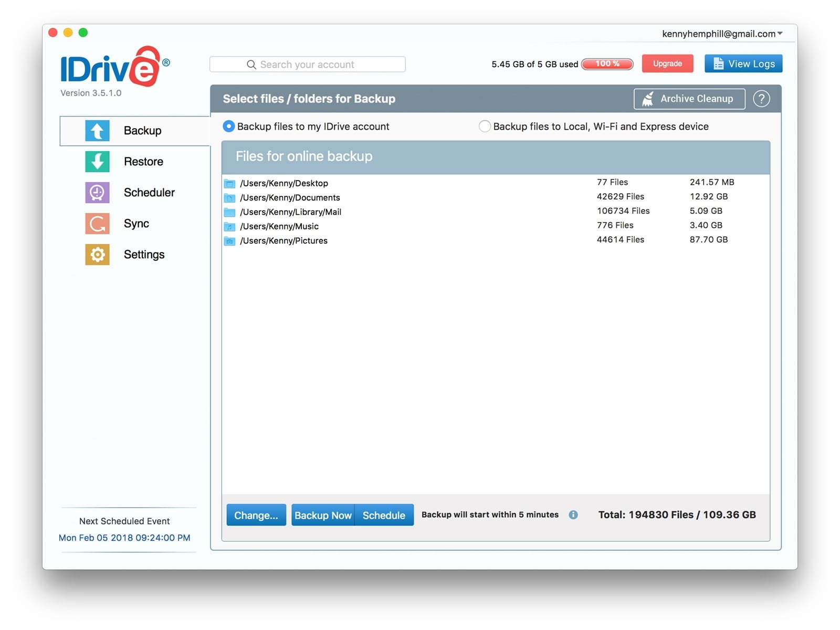The image size is (840, 630).
Task: Click the Total: 194830 Files / 109.36 GB text
Action: [677, 515]
